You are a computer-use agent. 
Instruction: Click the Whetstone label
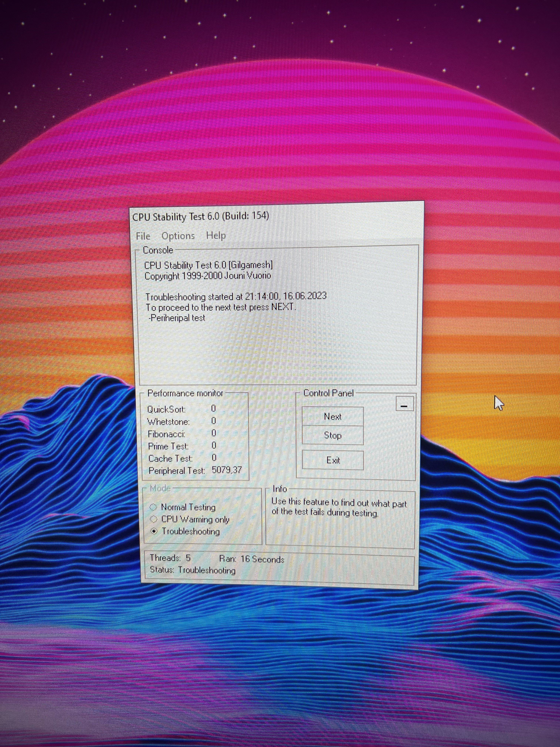[169, 422]
